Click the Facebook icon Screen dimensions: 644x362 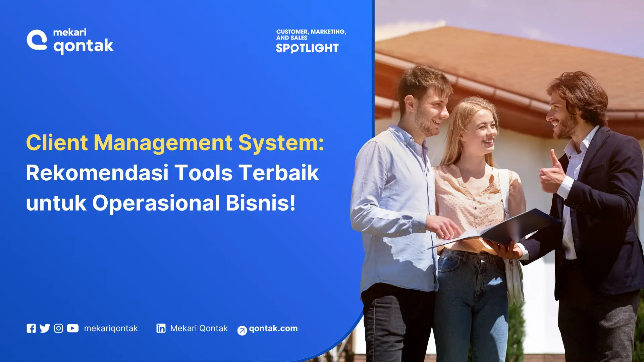pos(31,328)
